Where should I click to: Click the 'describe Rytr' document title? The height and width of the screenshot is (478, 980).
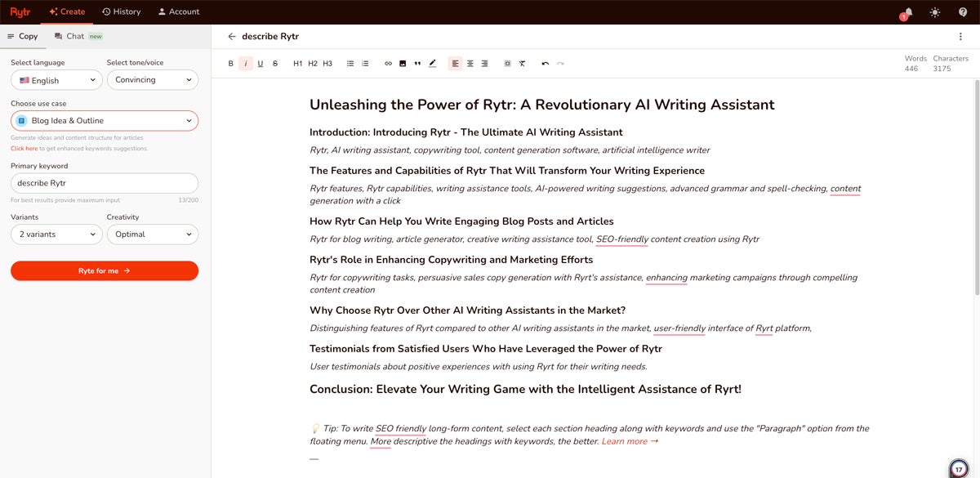click(270, 37)
